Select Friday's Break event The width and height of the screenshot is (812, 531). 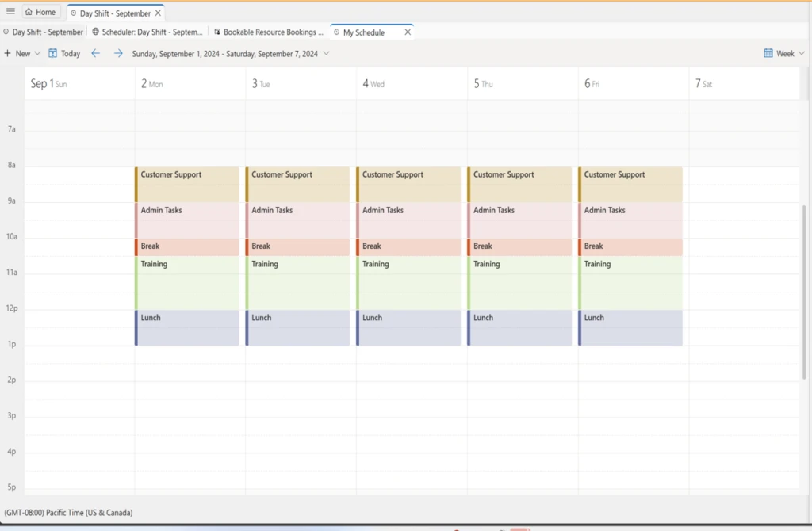[630, 246]
